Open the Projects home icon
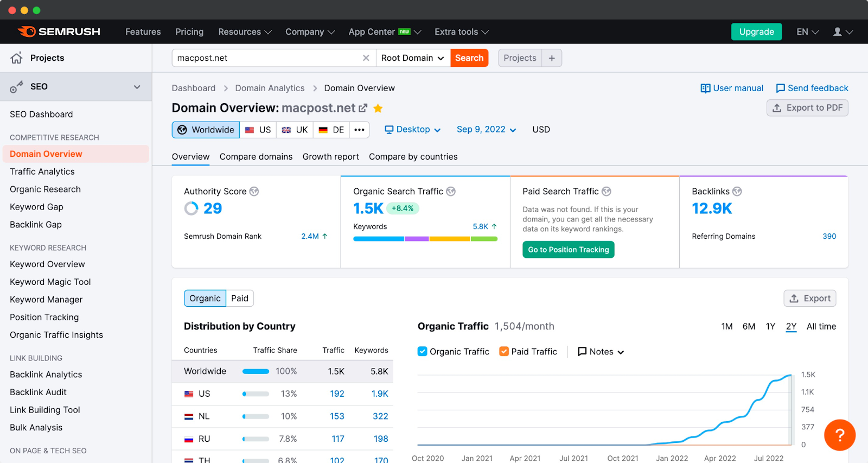This screenshot has height=463, width=868. [x=17, y=58]
